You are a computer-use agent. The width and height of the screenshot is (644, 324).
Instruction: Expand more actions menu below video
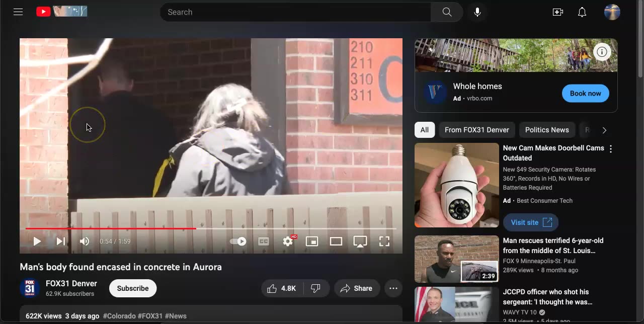click(393, 288)
